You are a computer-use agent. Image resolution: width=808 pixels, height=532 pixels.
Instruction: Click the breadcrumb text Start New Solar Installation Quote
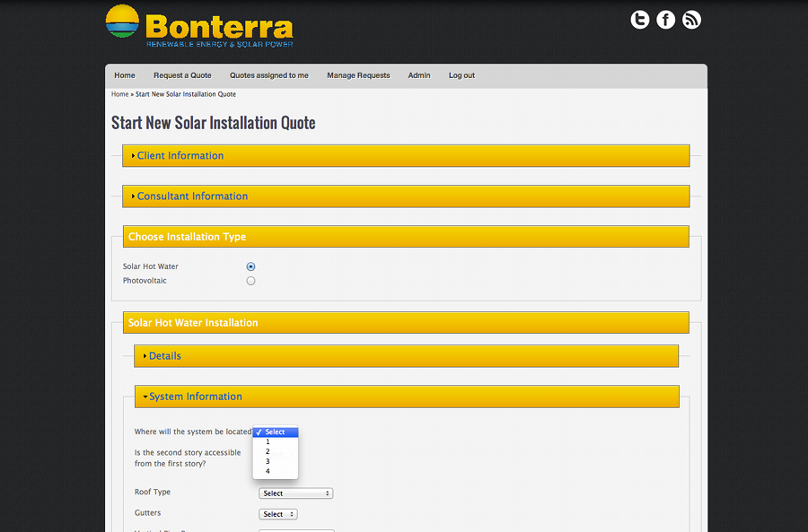pyautogui.click(x=186, y=94)
